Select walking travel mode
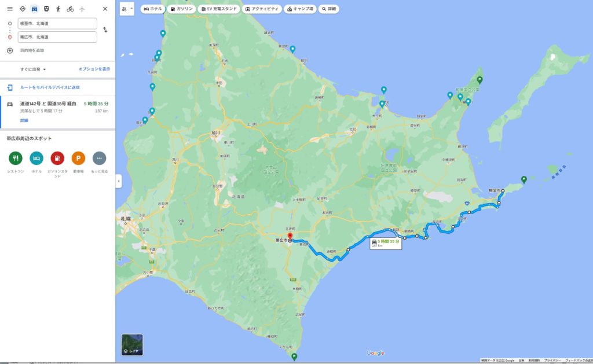Viewport: 593px width, 364px height. (x=58, y=9)
